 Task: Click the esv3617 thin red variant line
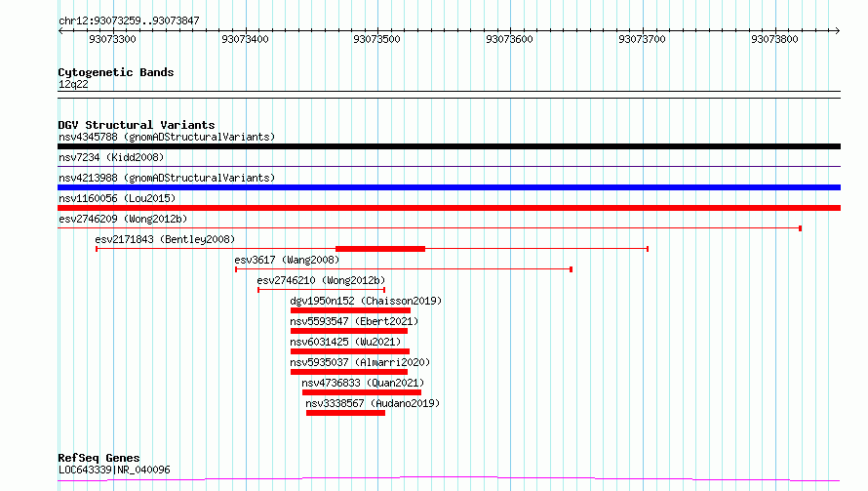(x=404, y=269)
